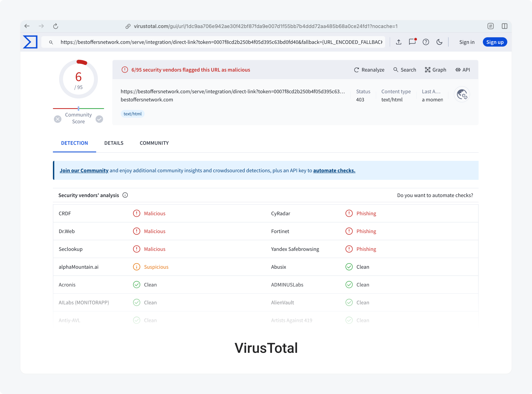Open the Join our Community link
The height and width of the screenshot is (394, 532).
tap(84, 170)
